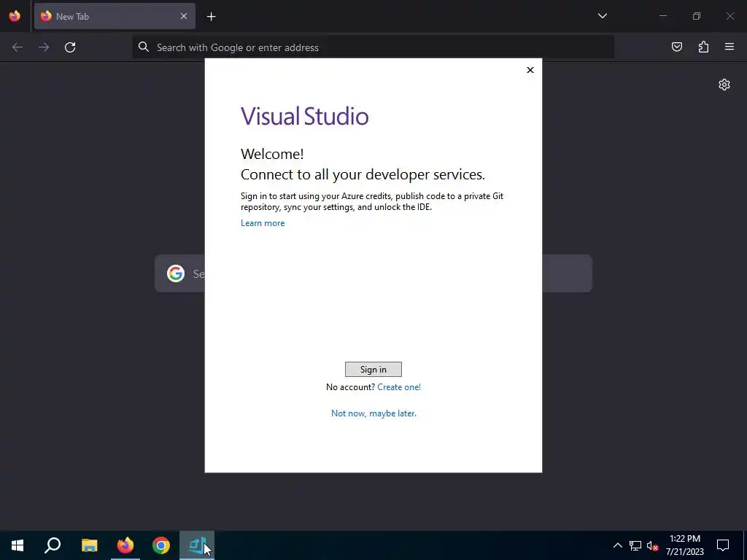Restore down the Firefox window
This screenshot has width=747, height=560.
[697, 16]
